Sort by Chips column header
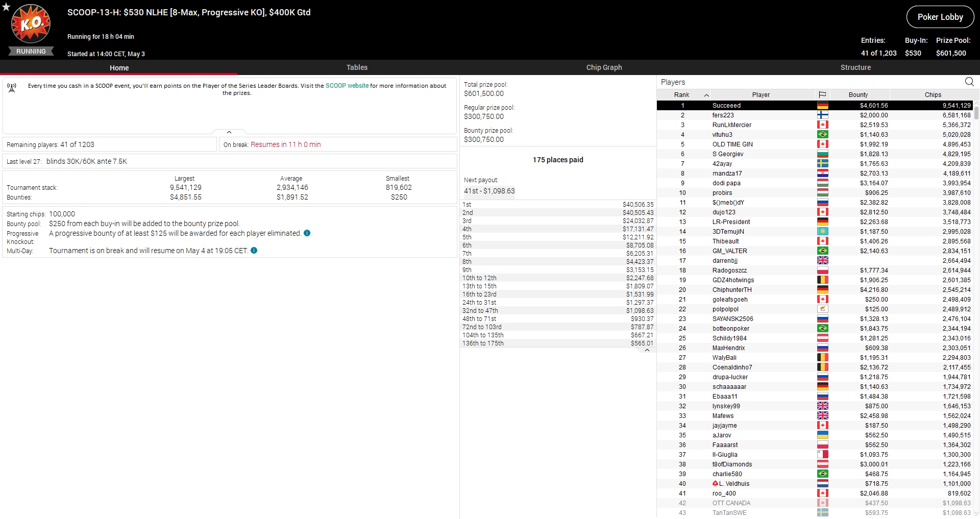This screenshot has height=519, width=980. tap(933, 94)
